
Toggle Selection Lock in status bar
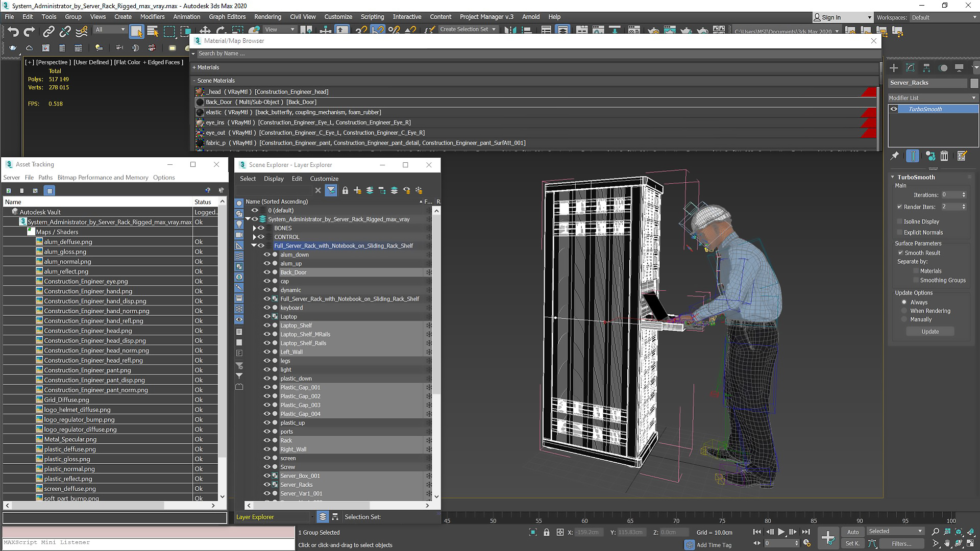pos(547,532)
